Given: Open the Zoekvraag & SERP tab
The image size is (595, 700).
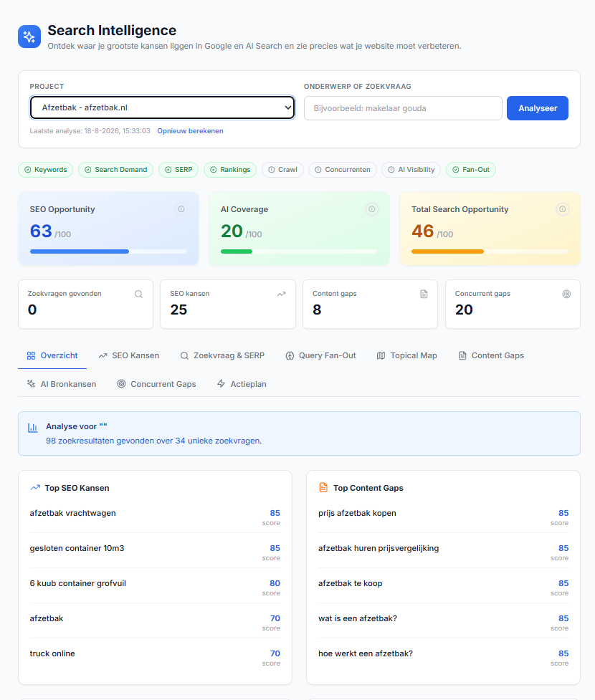Looking at the screenshot, I should coord(222,355).
